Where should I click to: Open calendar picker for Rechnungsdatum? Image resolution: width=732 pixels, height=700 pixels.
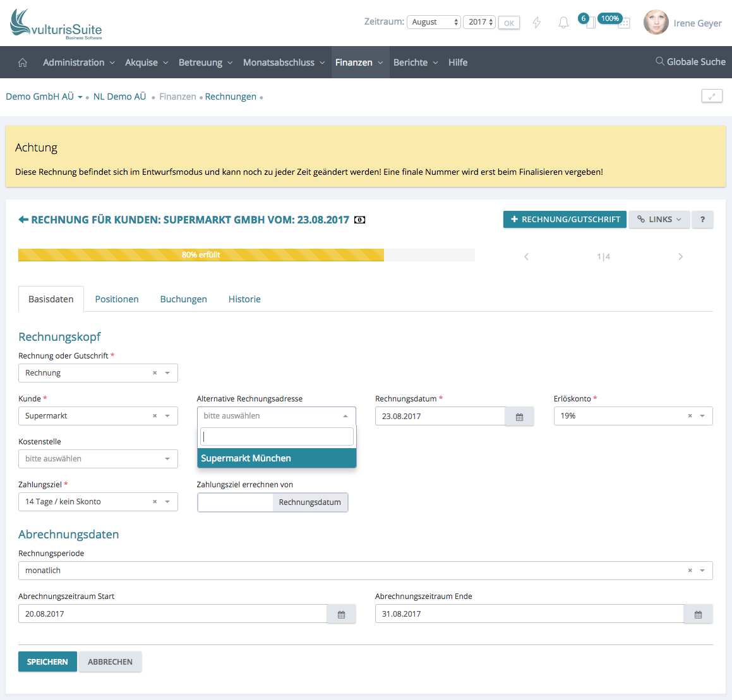[519, 417]
